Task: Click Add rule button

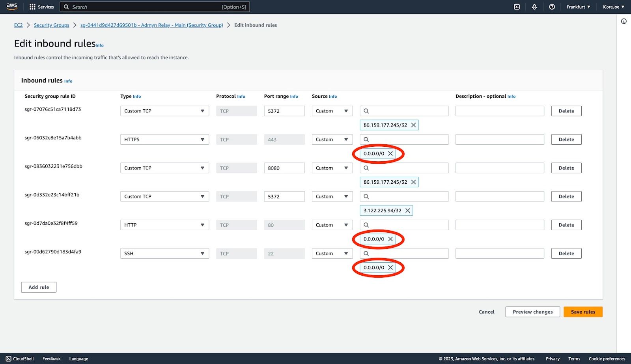Action: pyautogui.click(x=39, y=287)
